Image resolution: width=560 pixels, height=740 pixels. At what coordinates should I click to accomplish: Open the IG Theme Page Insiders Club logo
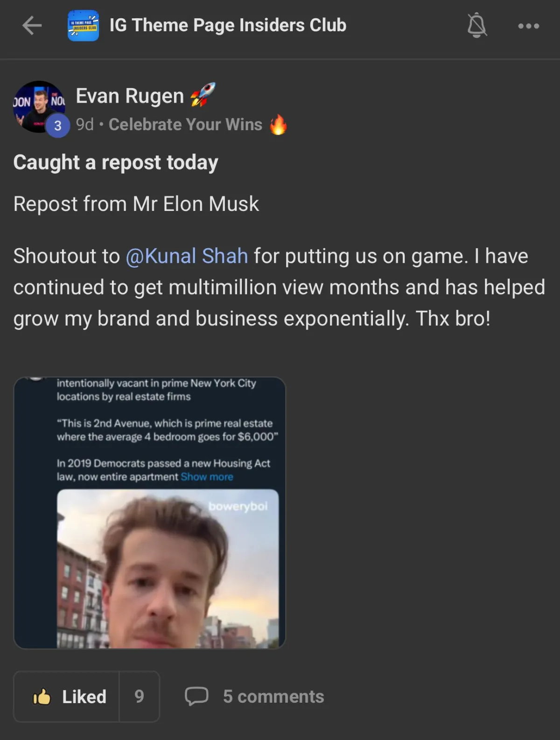click(x=83, y=26)
